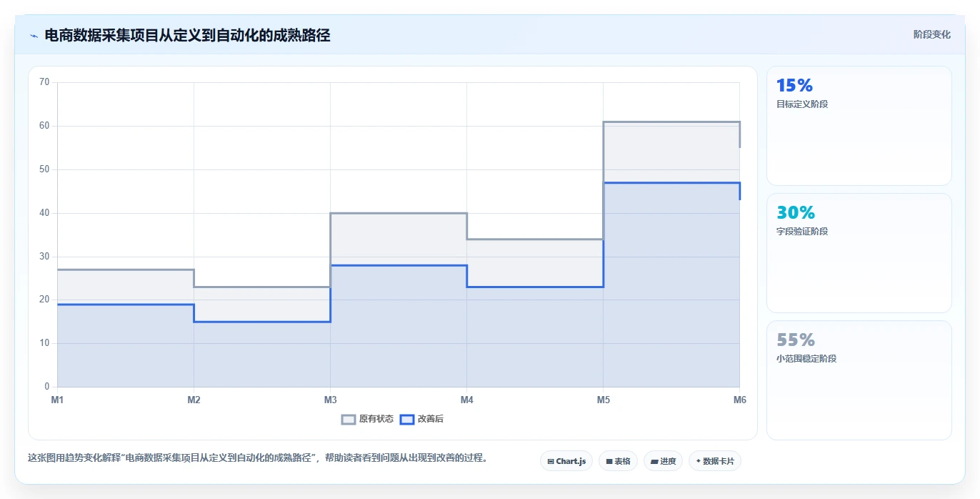Open the 15% 目标定义阶段 card
The image size is (980, 499).
tap(859, 126)
